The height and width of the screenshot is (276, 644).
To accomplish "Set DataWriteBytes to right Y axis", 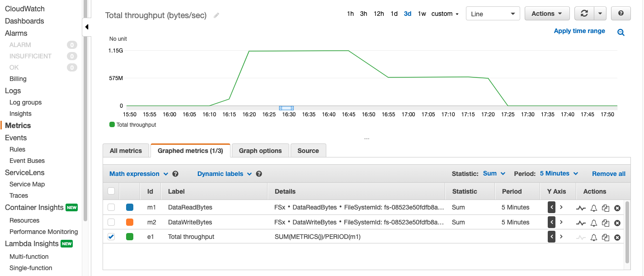I will 561,222.
